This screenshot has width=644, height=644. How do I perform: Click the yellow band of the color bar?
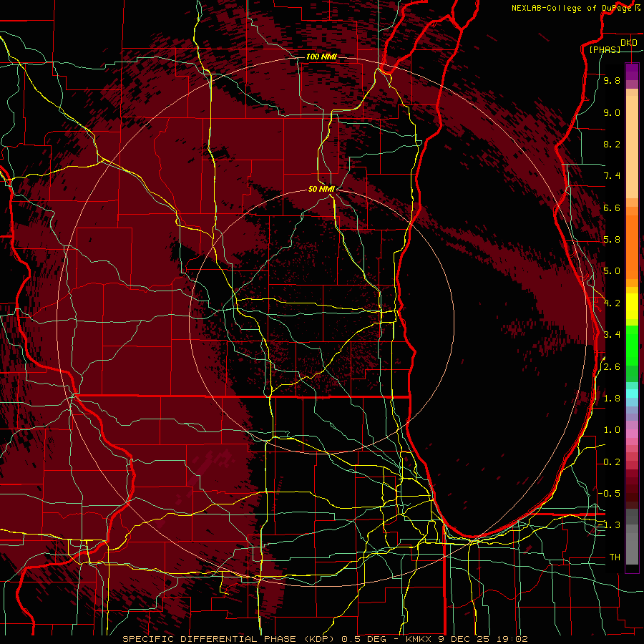(632, 306)
